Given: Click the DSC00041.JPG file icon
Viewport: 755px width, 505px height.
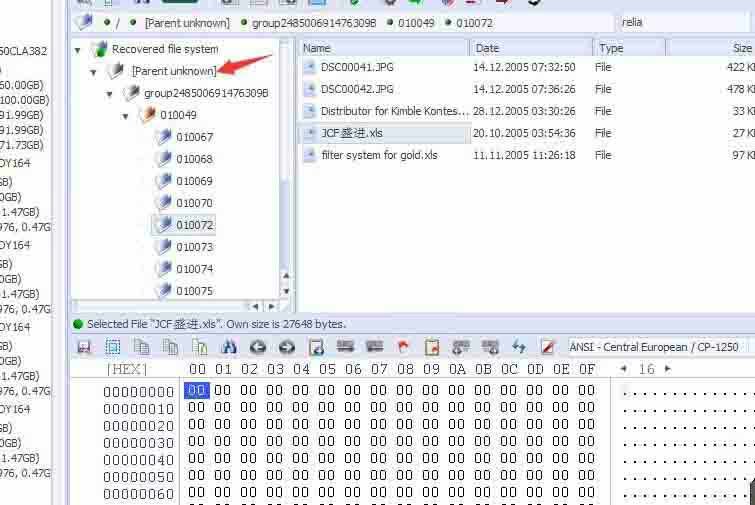Looking at the screenshot, I should 310,67.
